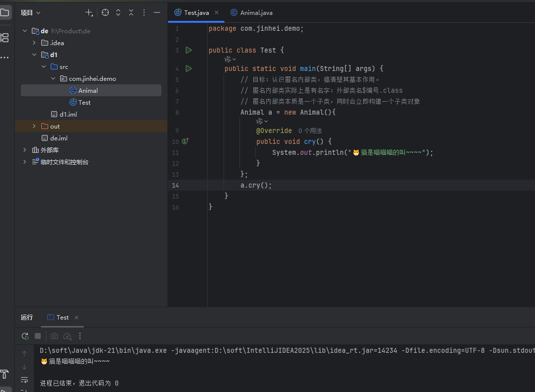Expand the out folder

point(34,127)
